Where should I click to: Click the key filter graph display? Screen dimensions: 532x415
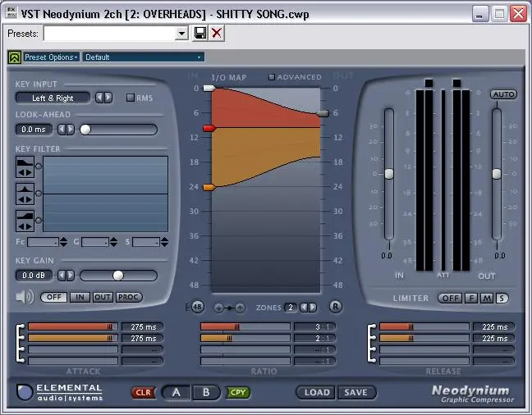click(106, 194)
